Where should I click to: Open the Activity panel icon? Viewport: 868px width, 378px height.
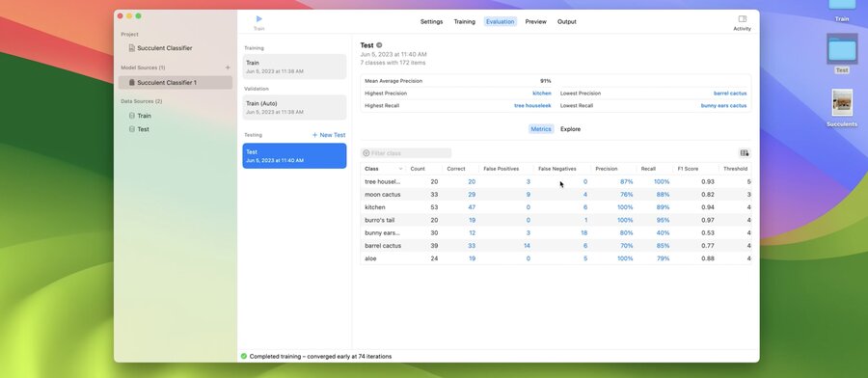point(743,19)
